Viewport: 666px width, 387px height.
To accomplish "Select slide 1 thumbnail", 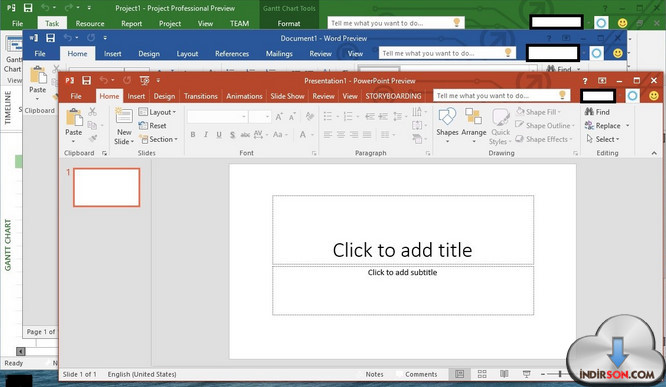I will 107,187.
